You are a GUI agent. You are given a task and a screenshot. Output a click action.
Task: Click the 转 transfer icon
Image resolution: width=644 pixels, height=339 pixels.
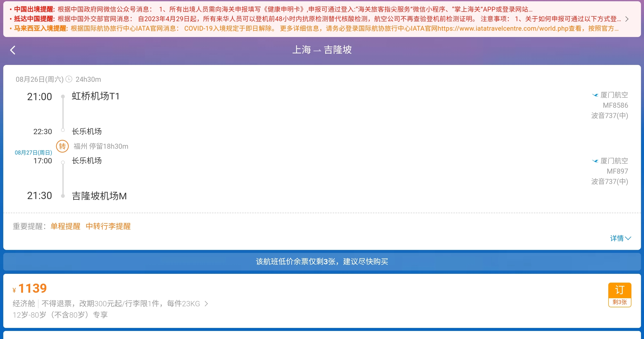(x=62, y=146)
